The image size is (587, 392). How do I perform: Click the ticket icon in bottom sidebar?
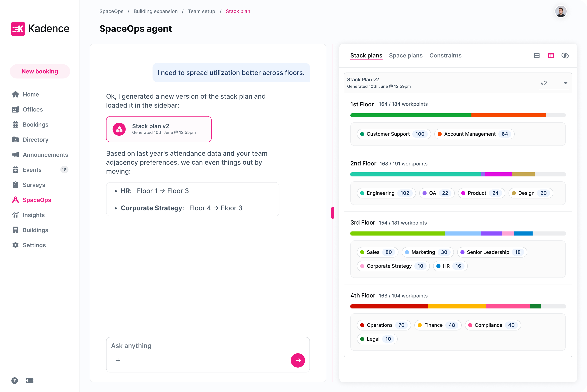click(30, 381)
